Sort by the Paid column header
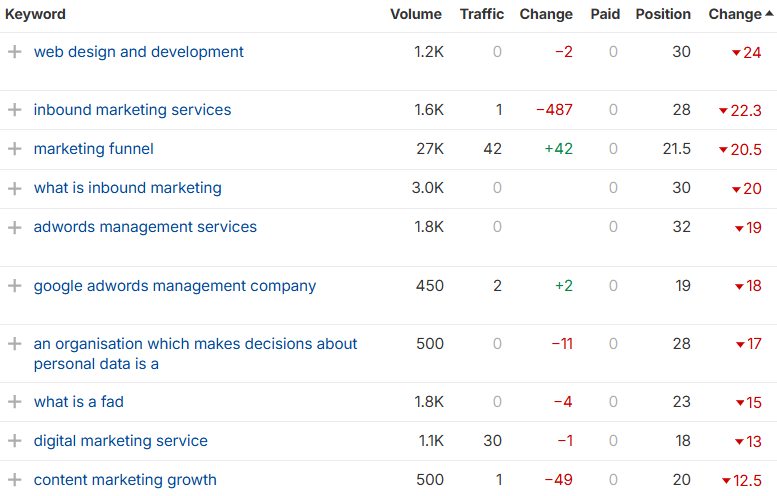 click(x=605, y=14)
